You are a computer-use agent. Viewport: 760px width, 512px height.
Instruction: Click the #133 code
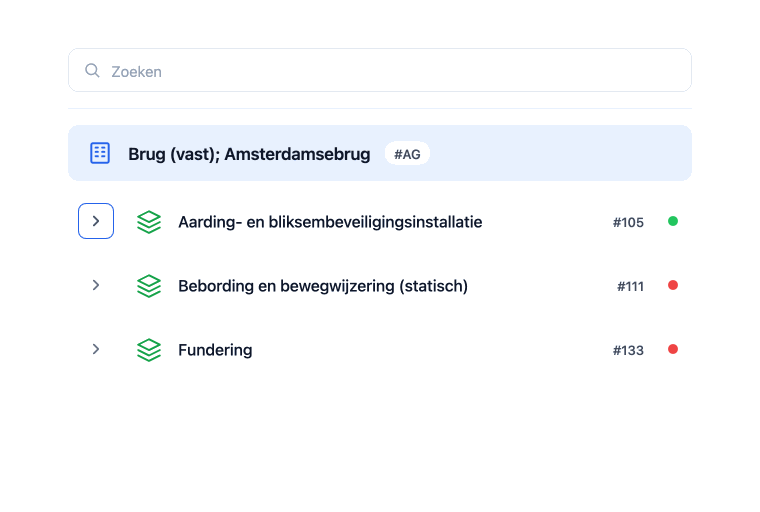click(628, 351)
